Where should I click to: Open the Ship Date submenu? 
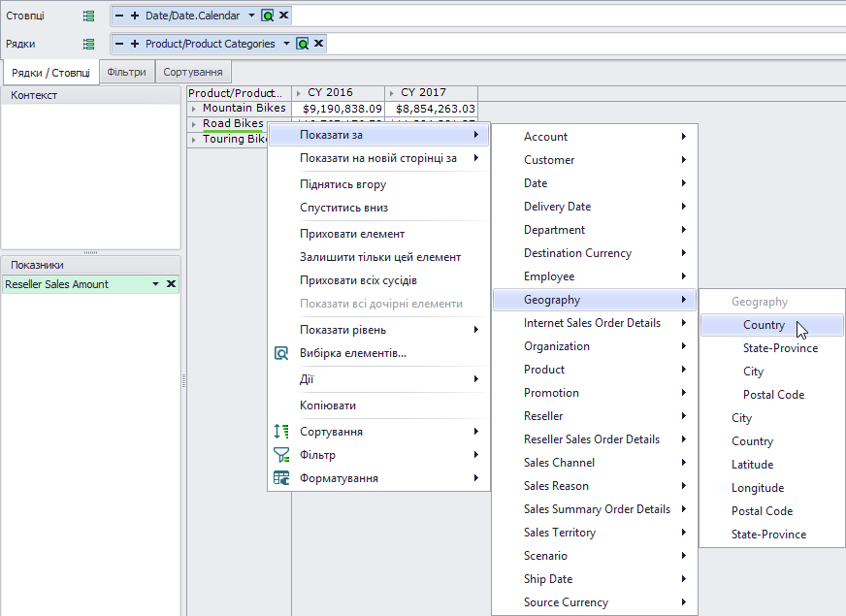595,579
